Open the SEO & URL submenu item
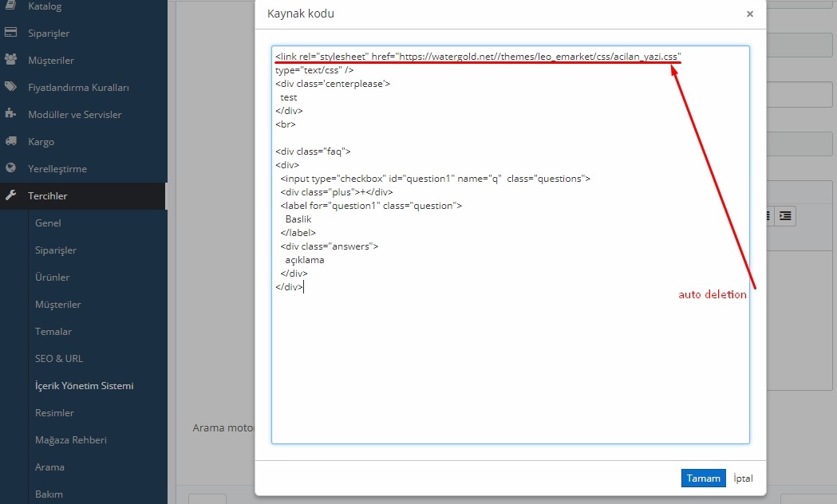 pyautogui.click(x=59, y=358)
